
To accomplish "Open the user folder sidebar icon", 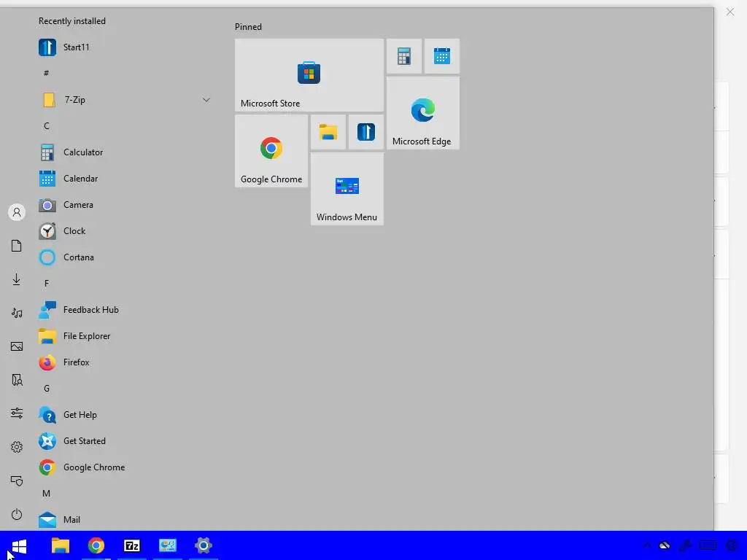I will click(17, 380).
